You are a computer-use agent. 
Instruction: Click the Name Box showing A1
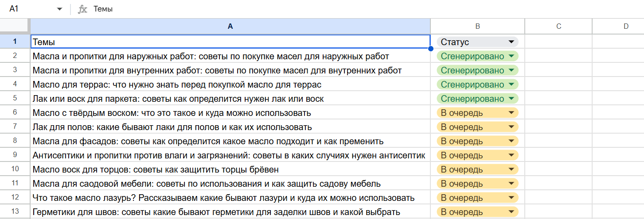pyautogui.click(x=27, y=9)
